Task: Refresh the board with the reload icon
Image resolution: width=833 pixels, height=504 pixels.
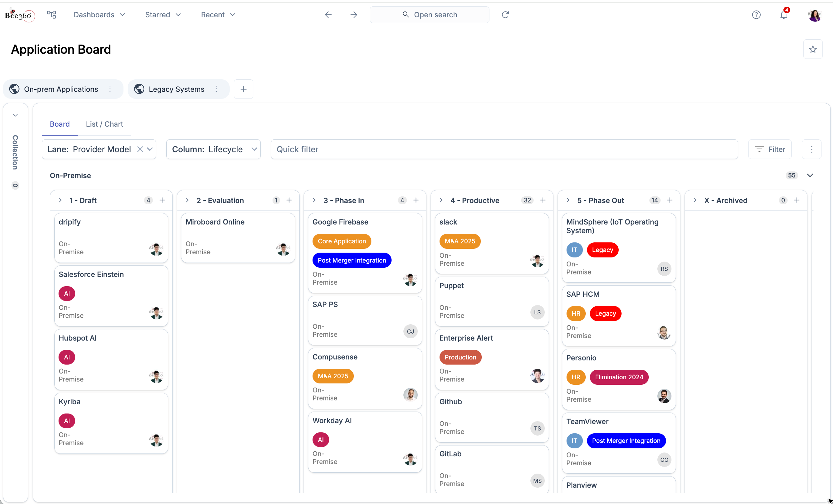Action: pos(505,14)
